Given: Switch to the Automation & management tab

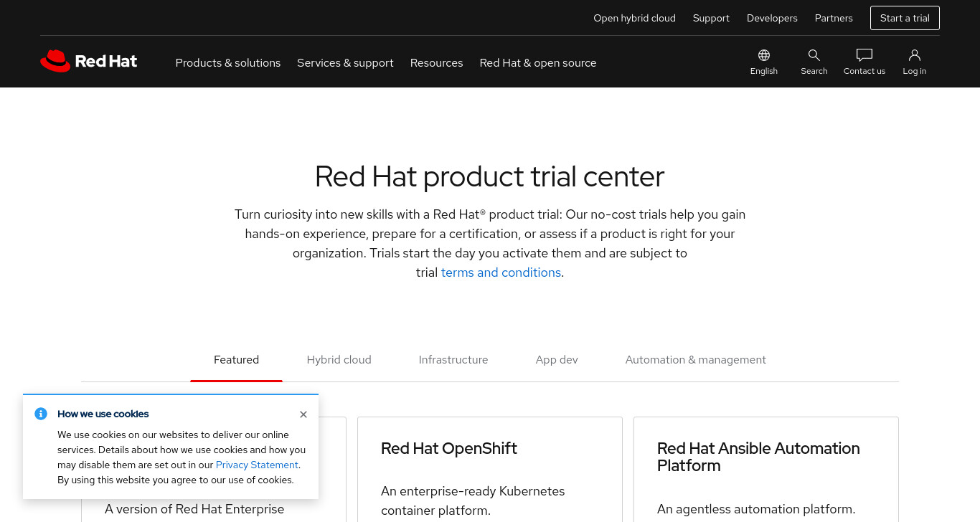Looking at the screenshot, I should click(696, 360).
